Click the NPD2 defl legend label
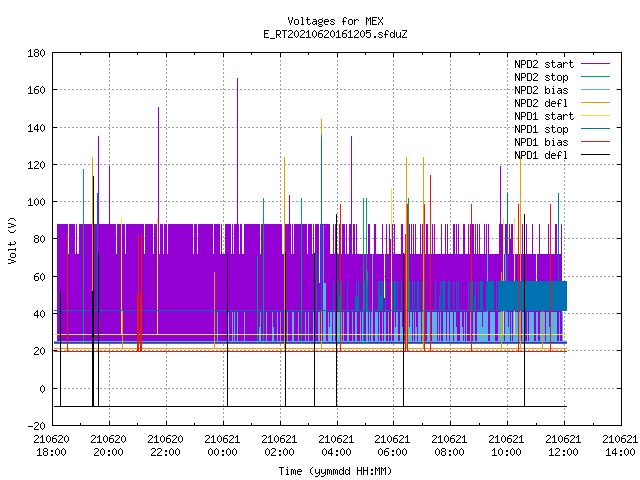 point(541,103)
